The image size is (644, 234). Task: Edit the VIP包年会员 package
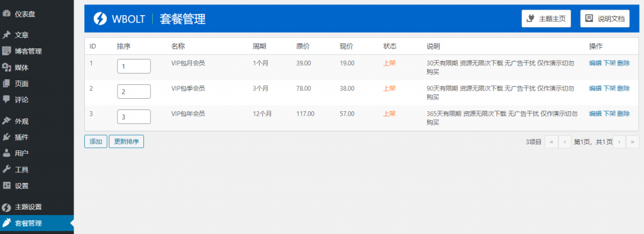pos(595,114)
